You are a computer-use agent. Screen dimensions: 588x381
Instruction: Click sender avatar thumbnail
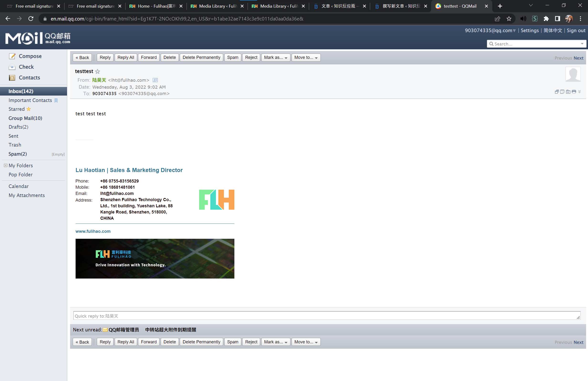point(573,74)
